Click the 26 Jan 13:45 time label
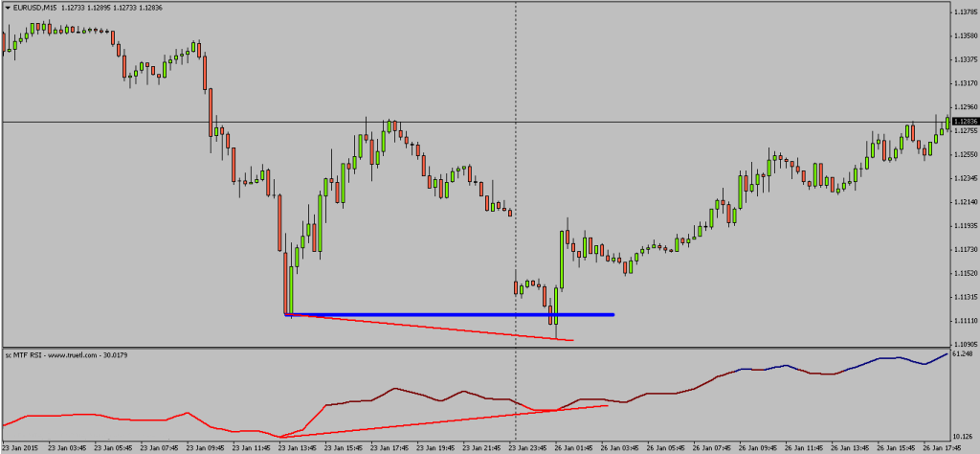 tap(853, 448)
